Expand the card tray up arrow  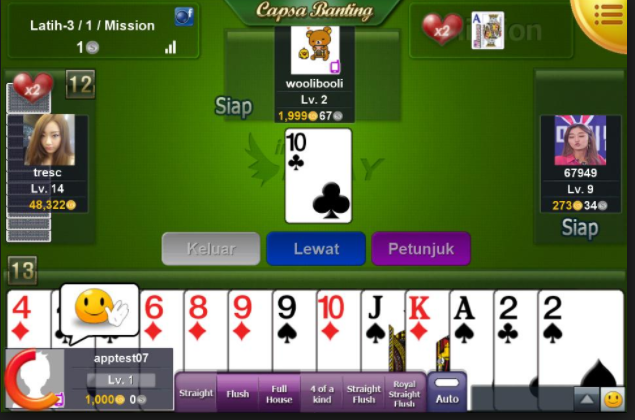pos(587,399)
